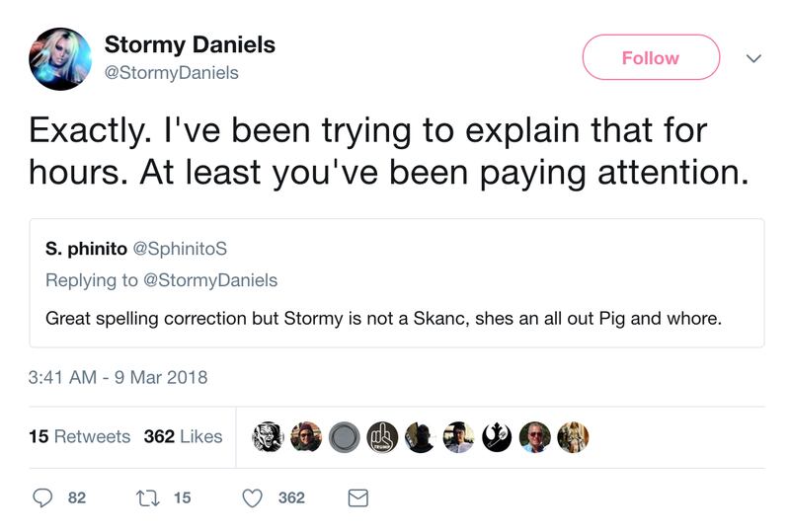Click the retweet arrows icon

click(148, 498)
